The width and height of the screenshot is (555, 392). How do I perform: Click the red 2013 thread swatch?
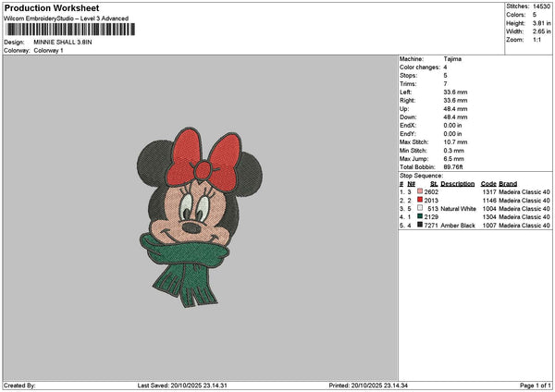[420, 200]
